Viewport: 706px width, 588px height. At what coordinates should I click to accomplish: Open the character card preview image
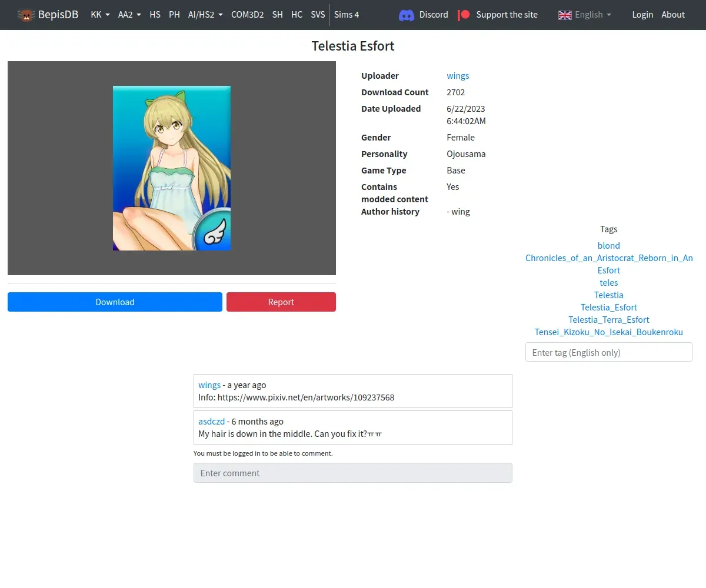pos(172,168)
